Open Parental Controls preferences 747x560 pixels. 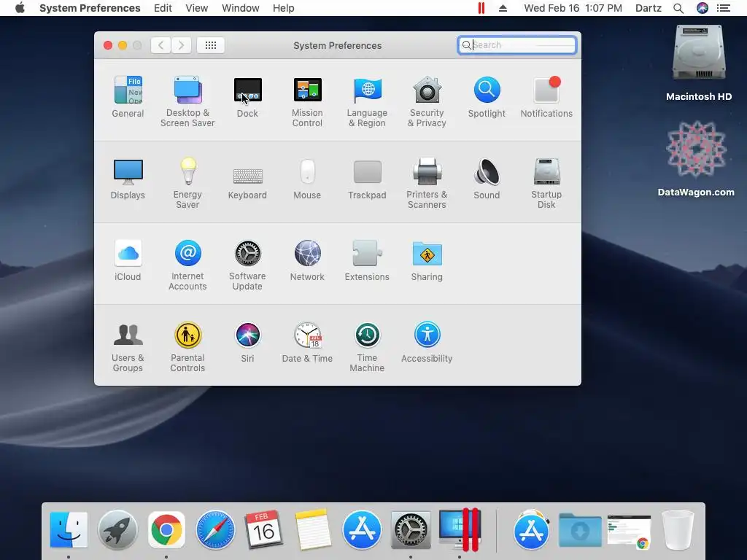pyautogui.click(x=187, y=347)
